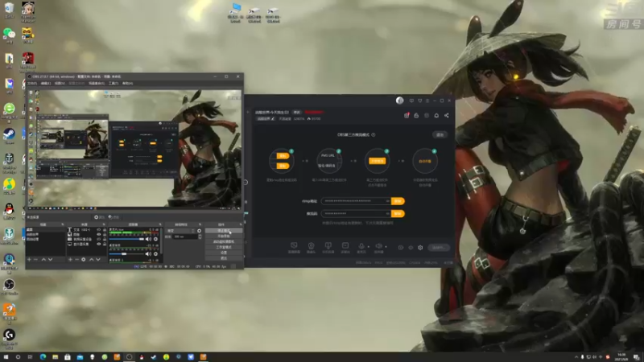Add a new scene in OBS scenes panel
The image size is (644, 362).
(x=29, y=259)
